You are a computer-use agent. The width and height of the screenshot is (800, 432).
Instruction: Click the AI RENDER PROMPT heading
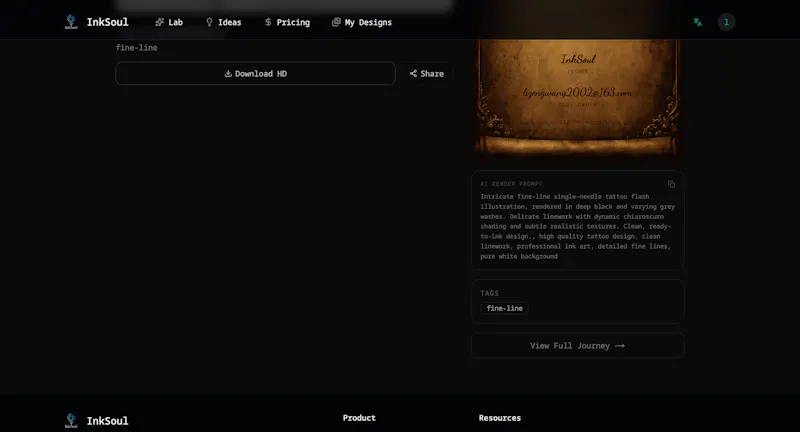(511, 184)
